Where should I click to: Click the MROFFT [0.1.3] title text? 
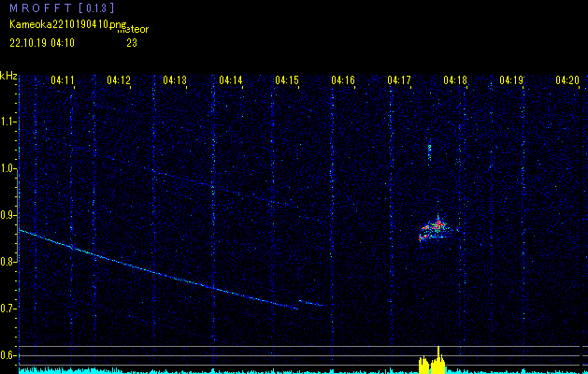click(x=62, y=7)
